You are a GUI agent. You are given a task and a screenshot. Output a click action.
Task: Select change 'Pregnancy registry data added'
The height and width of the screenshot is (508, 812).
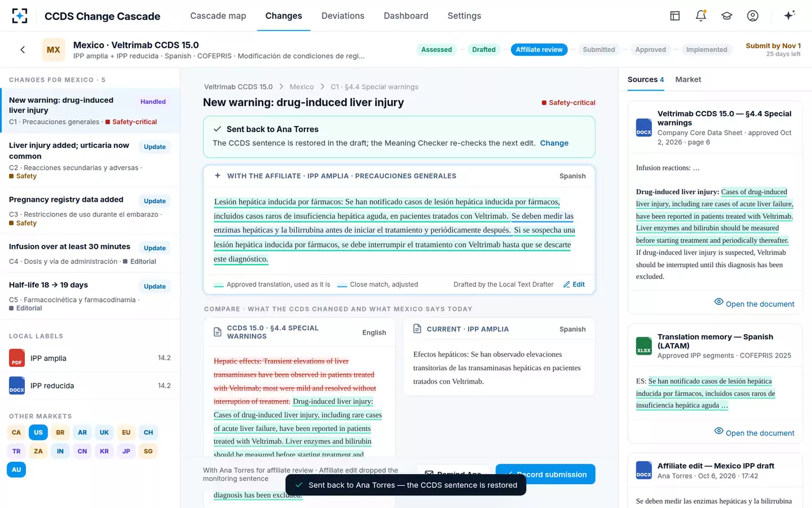(x=90, y=211)
